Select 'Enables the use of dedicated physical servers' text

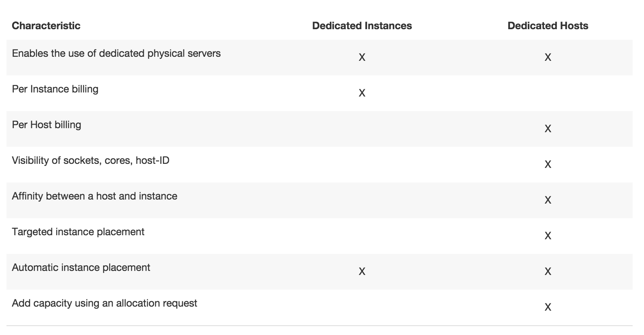pyautogui.click(x=116, y=53)
